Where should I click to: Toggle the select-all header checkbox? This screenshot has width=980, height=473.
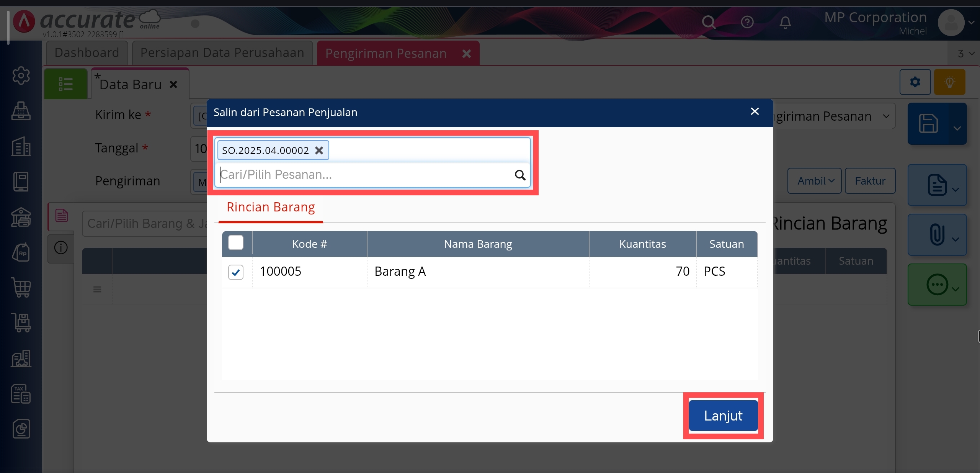tap(236, 243)
